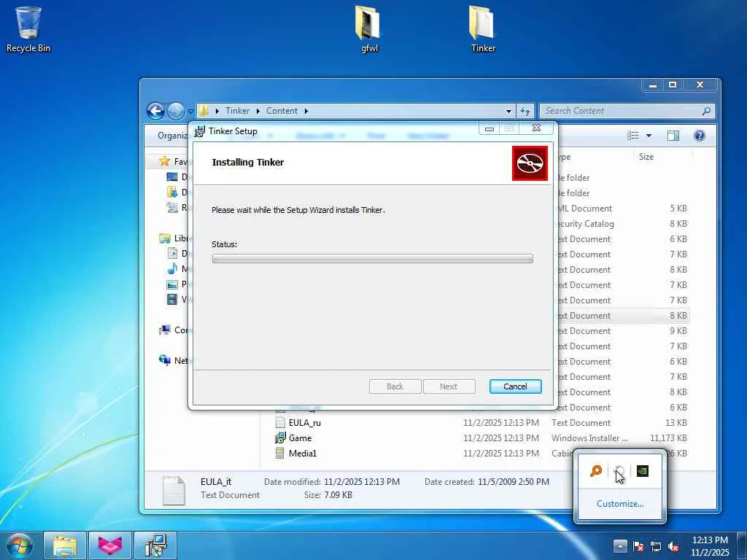Open the pink cat app on the taskbar
The height and width of the screenshot is (560, 747).
(x=110, y=545)
